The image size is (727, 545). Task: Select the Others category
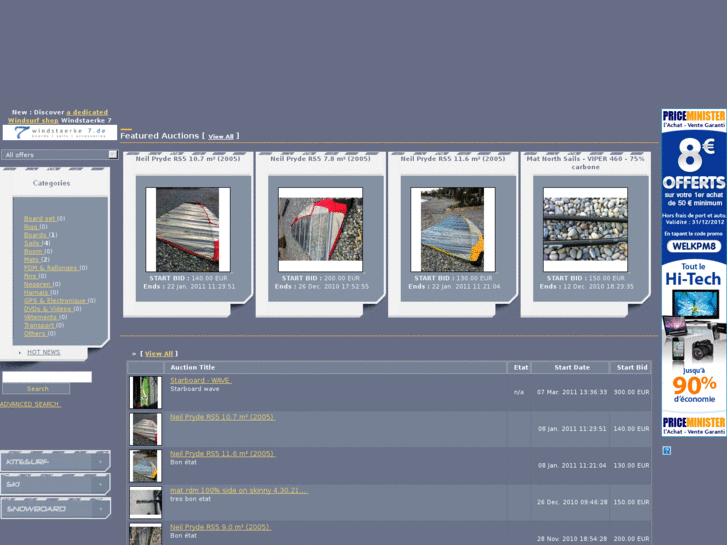tap(35, 333)
